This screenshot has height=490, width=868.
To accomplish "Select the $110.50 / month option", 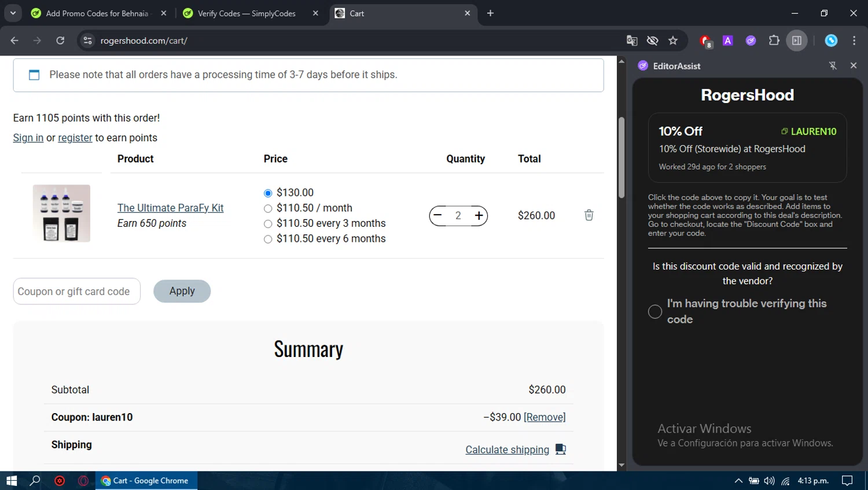I will [268, 208].
